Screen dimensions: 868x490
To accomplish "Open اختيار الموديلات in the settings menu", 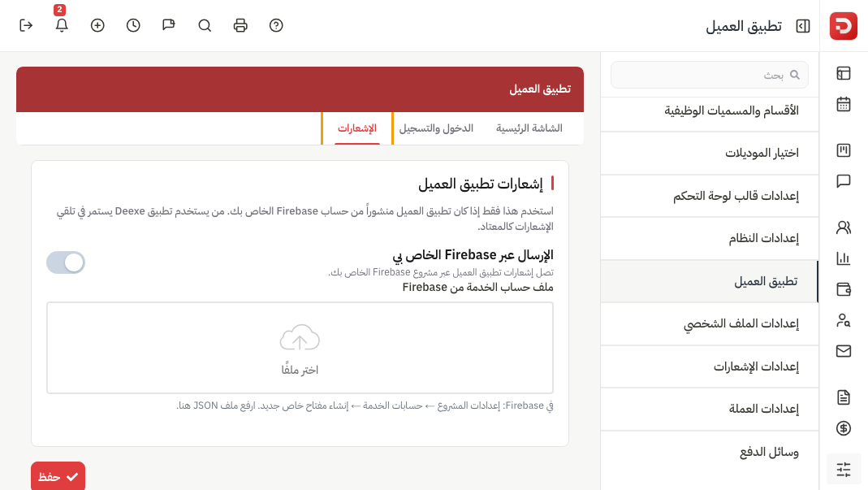I will 710,153.
